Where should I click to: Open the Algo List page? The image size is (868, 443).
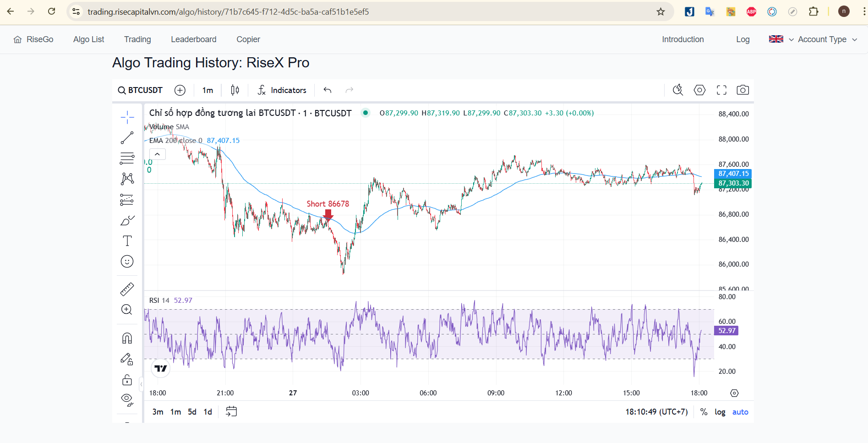click(89, 39)
